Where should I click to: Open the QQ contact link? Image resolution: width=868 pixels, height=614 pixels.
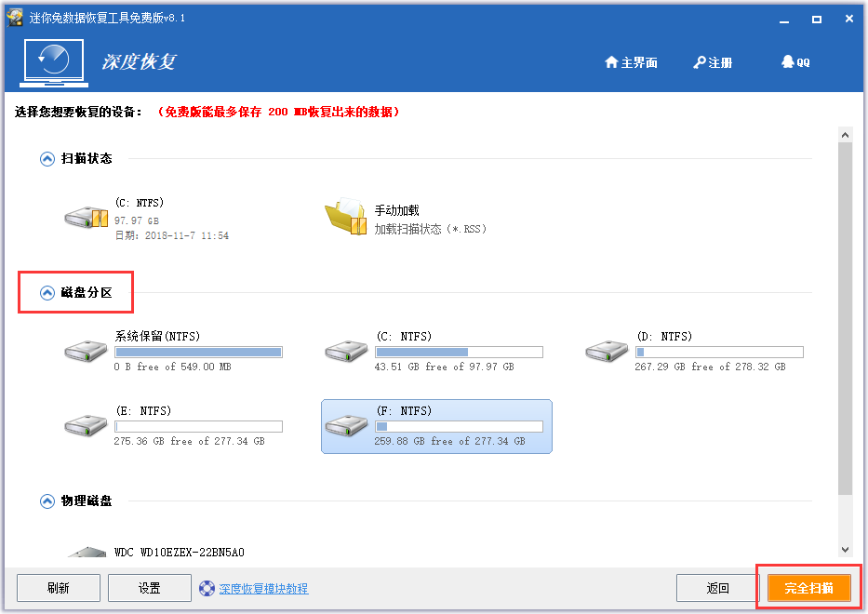pos(795,62)
